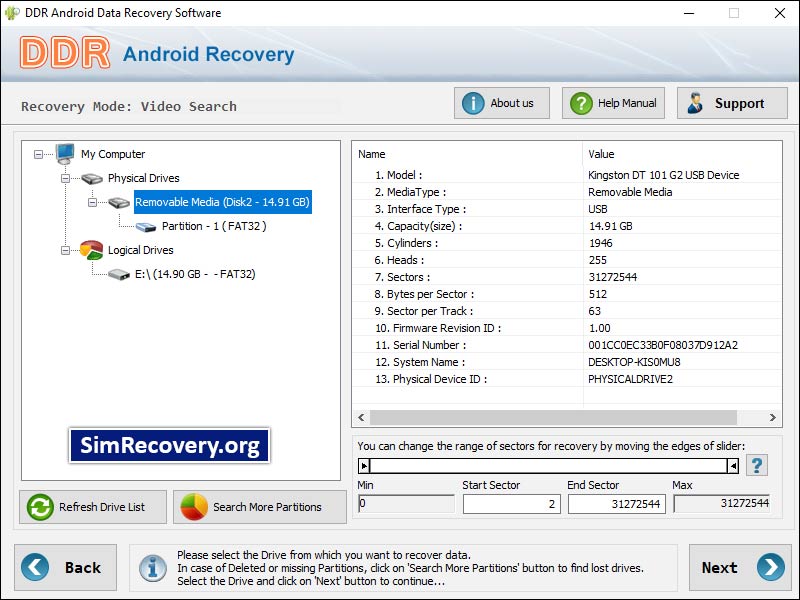Click the slider left edge handle
This screenshot has height=600, width=800.
click(364, 466)
